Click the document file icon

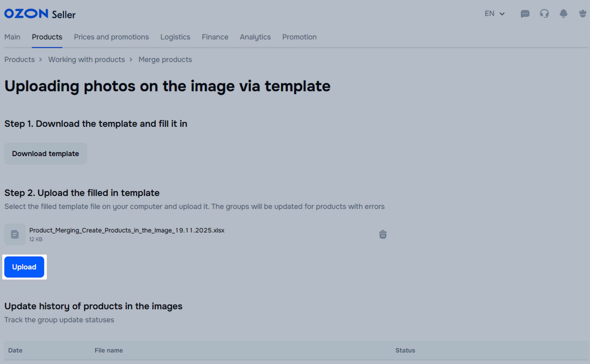(15, 234)
